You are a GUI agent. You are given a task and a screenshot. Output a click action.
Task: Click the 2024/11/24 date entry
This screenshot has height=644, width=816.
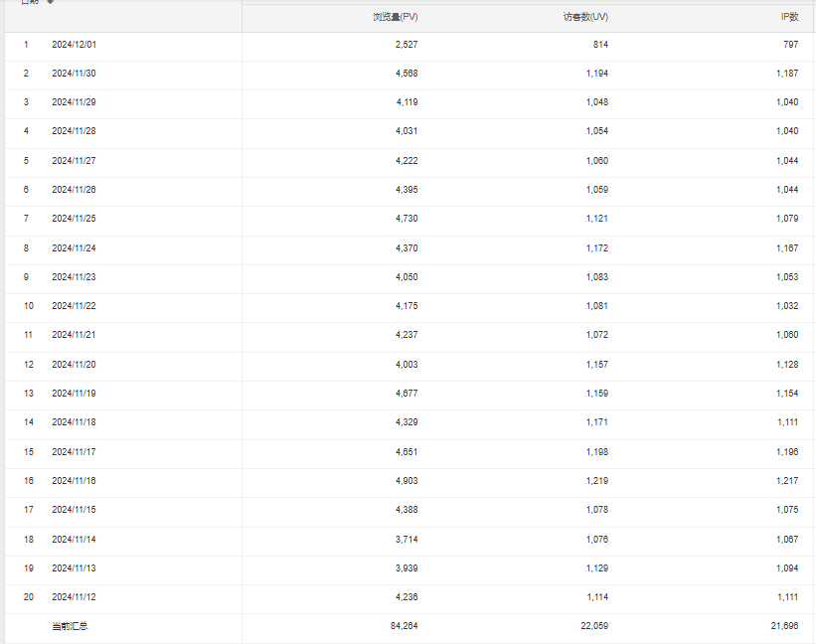point(74,247)
